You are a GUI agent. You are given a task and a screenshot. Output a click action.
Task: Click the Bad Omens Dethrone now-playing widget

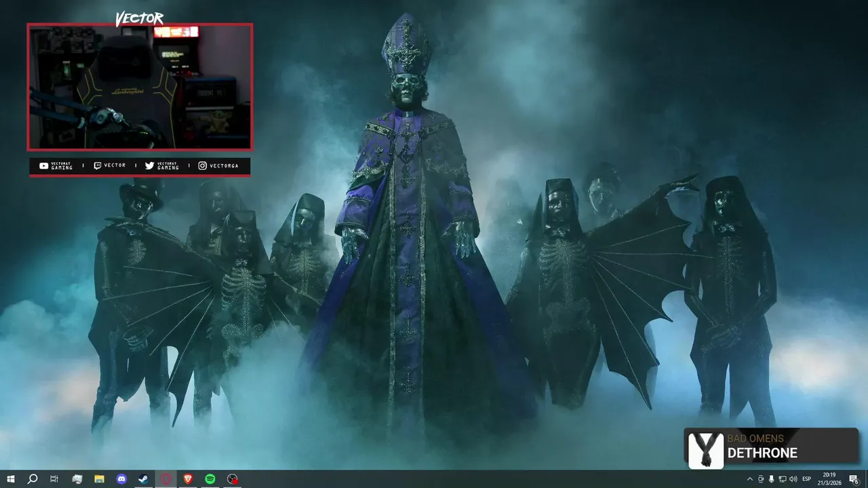coord(771,447)
